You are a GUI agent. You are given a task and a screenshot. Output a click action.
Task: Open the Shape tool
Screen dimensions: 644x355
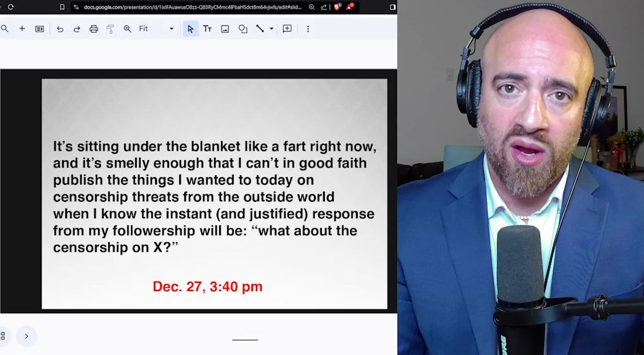(x=243, y=29)
